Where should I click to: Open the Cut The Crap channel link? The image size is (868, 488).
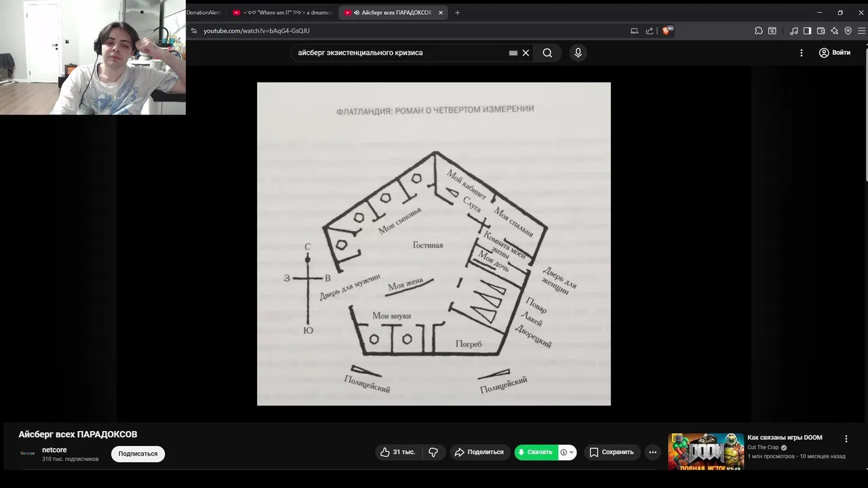[x=763, y=447]
